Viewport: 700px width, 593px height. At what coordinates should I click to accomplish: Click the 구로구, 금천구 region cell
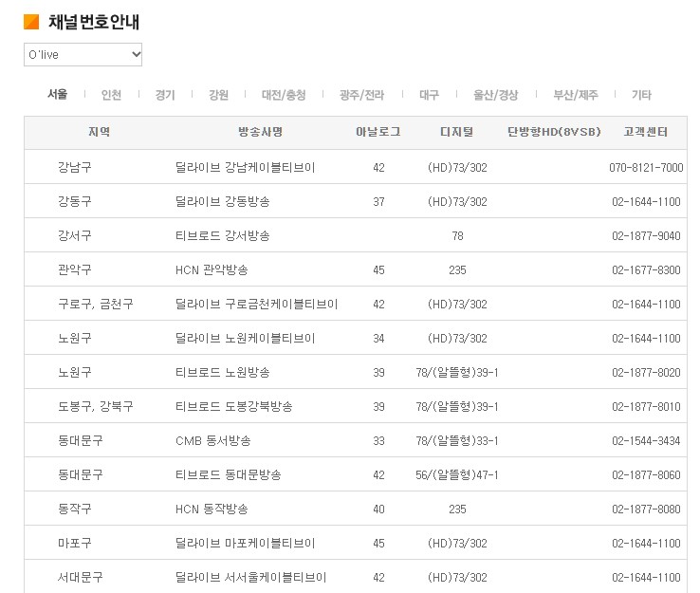pyautogui.click(x=96, y=304)
